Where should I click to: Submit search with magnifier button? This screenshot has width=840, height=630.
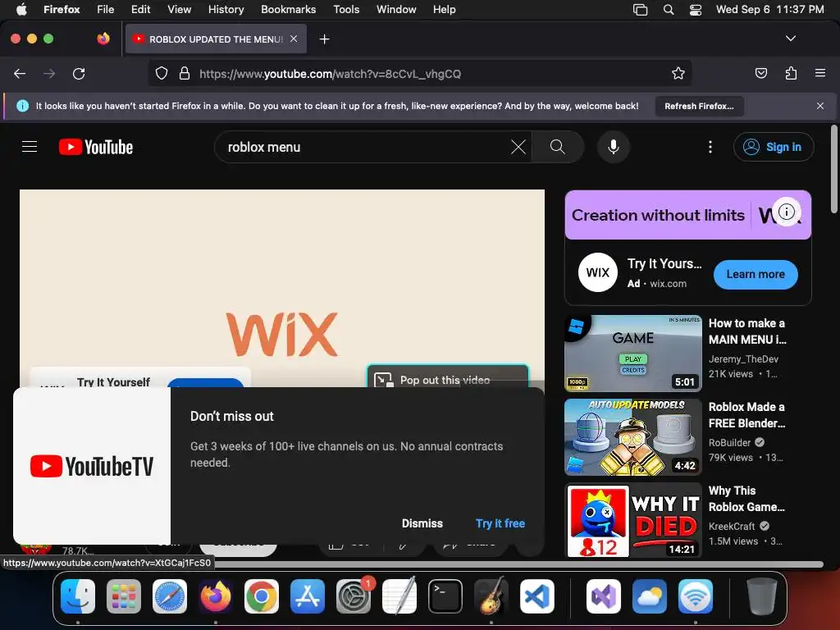[557, 147]
